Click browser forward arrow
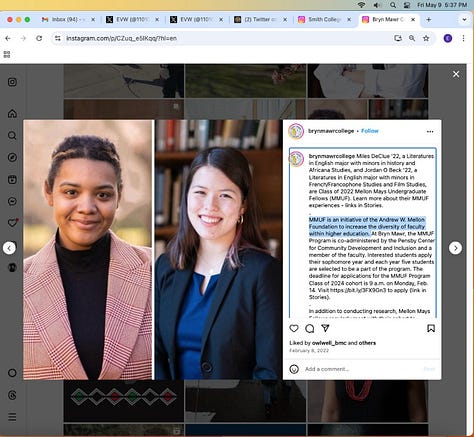 coord(23,38)
